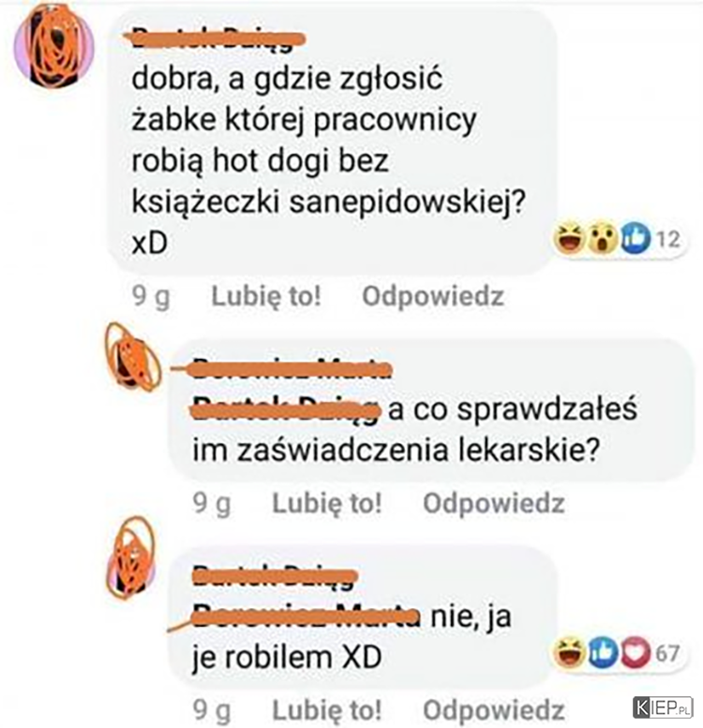Reply to zaświadczenia lekarskie comment via Odpowiedz
The image size is (703, 728).
(x=494, y=503)
